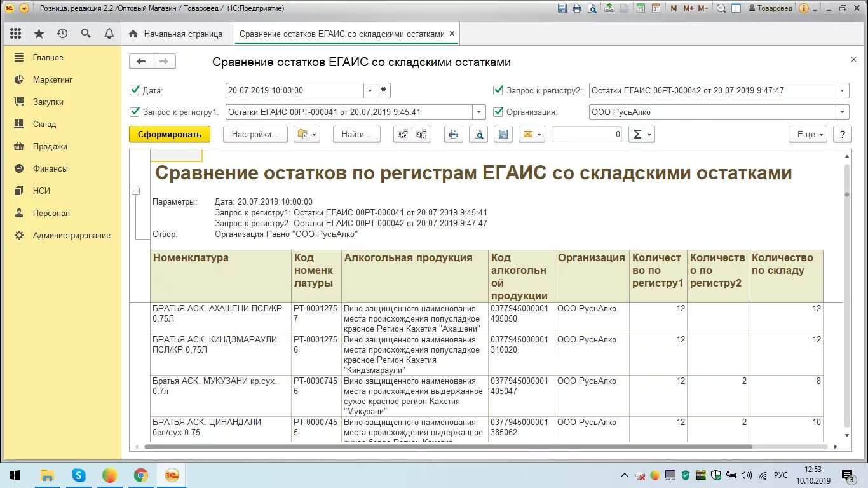Go back with the left arrow button
This screenshot has height=488, width=868.
pyautogui.click(x=141, y=61)
